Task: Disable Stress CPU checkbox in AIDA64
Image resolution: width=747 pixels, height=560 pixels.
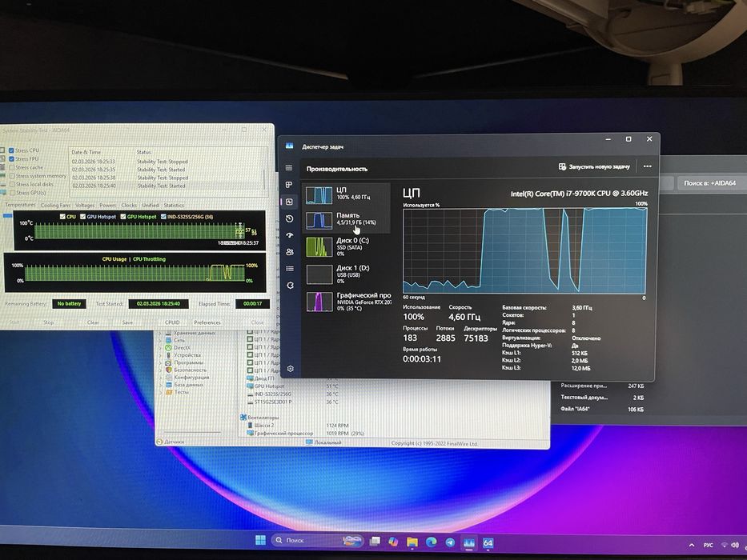Action: pos(11,150)
